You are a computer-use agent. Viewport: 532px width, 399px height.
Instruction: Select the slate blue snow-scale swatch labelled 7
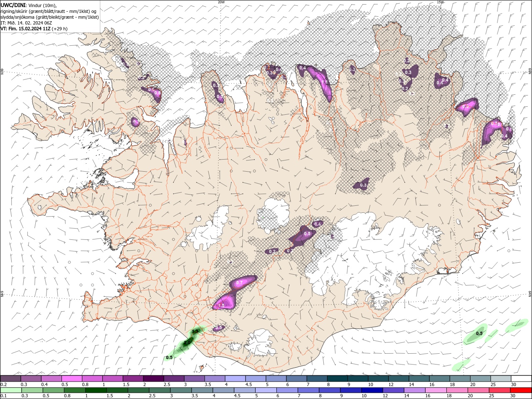[317, 379]
